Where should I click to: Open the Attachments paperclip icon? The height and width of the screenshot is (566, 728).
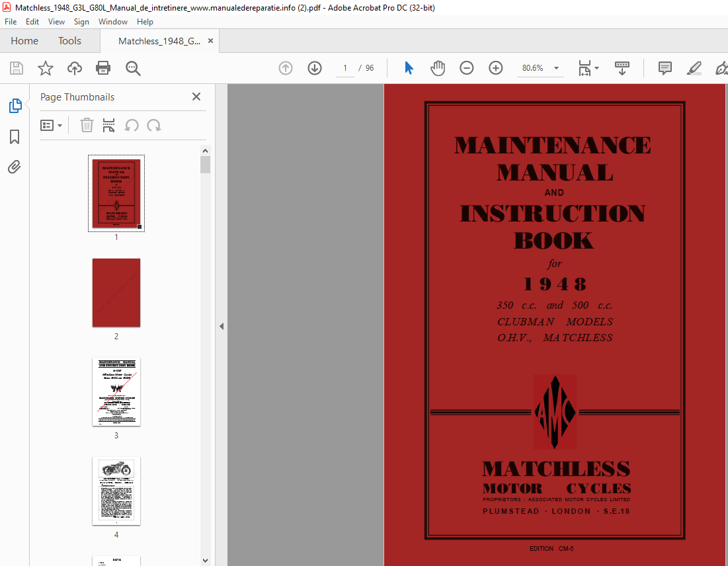[15, 167]
